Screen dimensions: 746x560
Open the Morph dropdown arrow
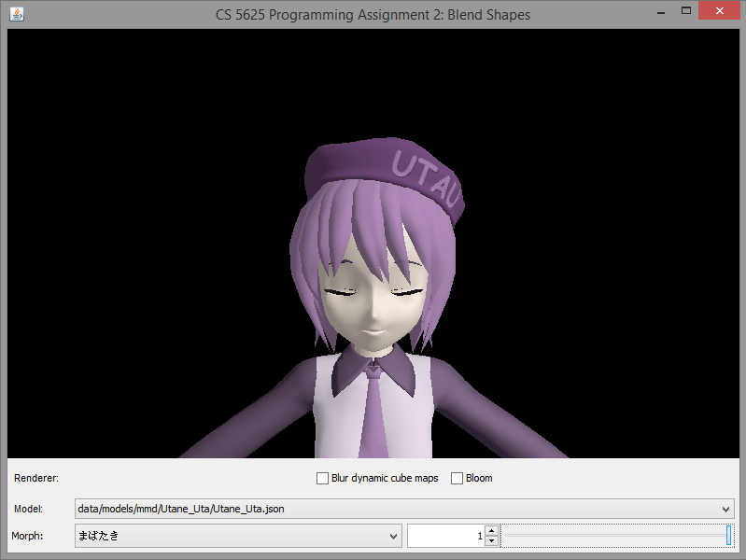click(393, 536)
